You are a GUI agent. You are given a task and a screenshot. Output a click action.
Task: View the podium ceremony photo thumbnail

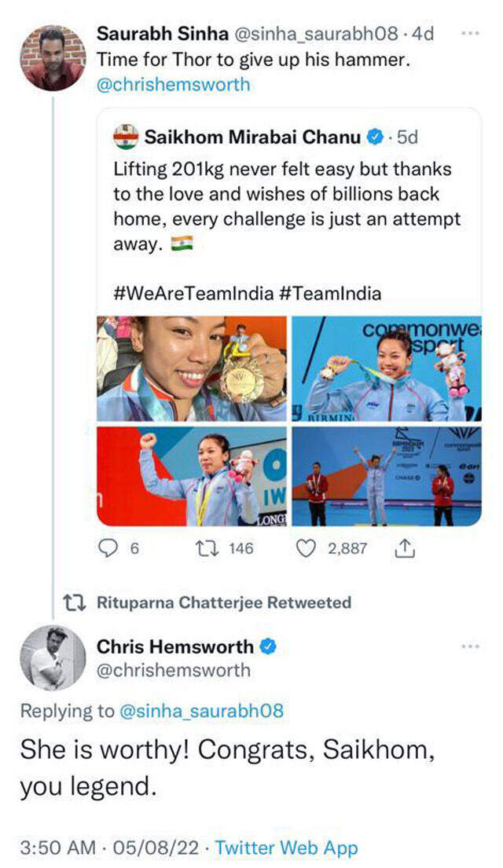[387, 475]
